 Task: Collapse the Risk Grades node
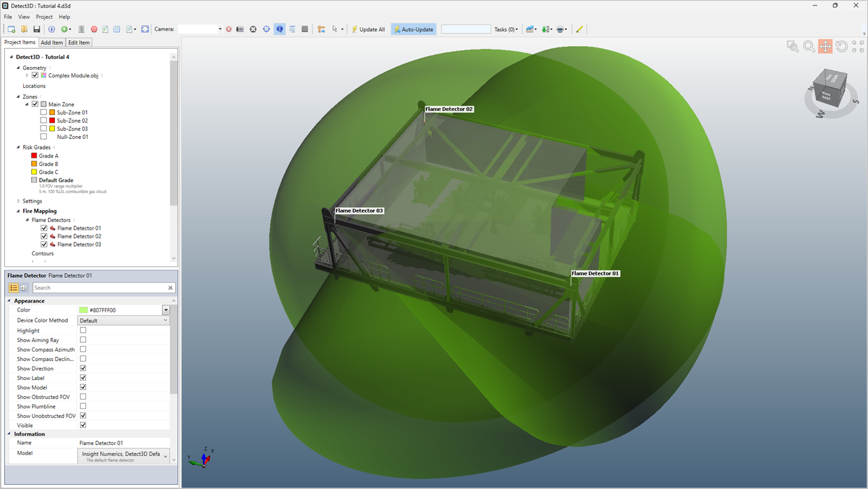click(18, 147)
